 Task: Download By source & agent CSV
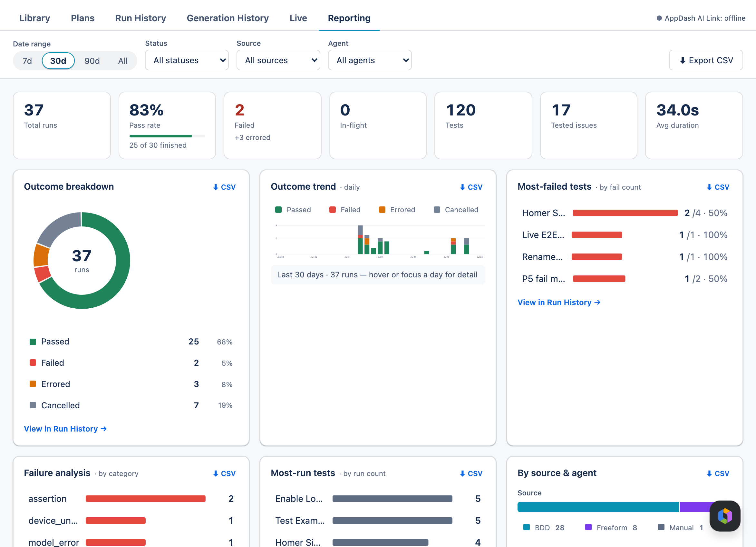(718, 473)
